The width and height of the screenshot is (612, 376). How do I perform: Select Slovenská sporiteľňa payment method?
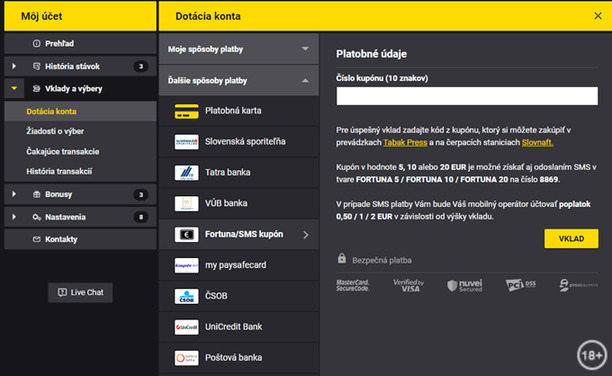(x=239, y=142)
